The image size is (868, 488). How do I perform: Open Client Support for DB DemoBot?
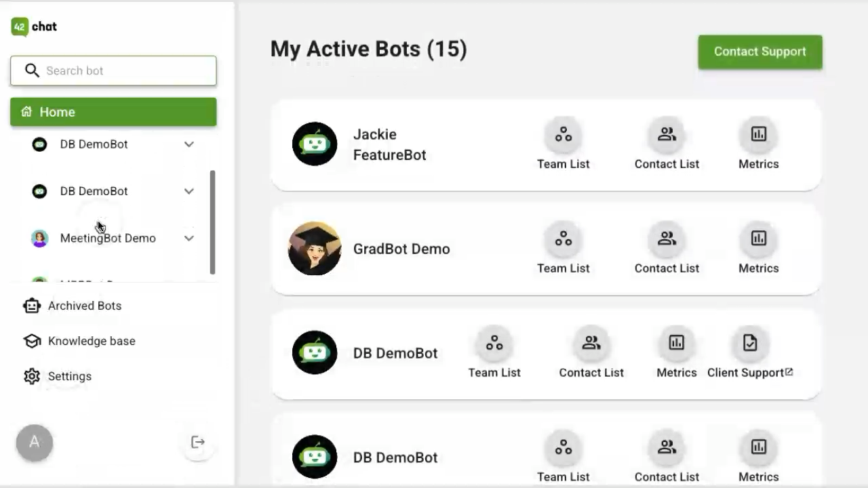coord(750,354)
